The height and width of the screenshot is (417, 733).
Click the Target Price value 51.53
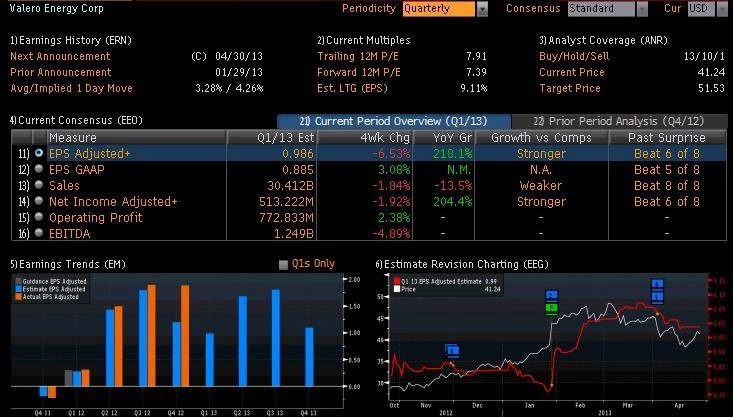pos(711,88)
